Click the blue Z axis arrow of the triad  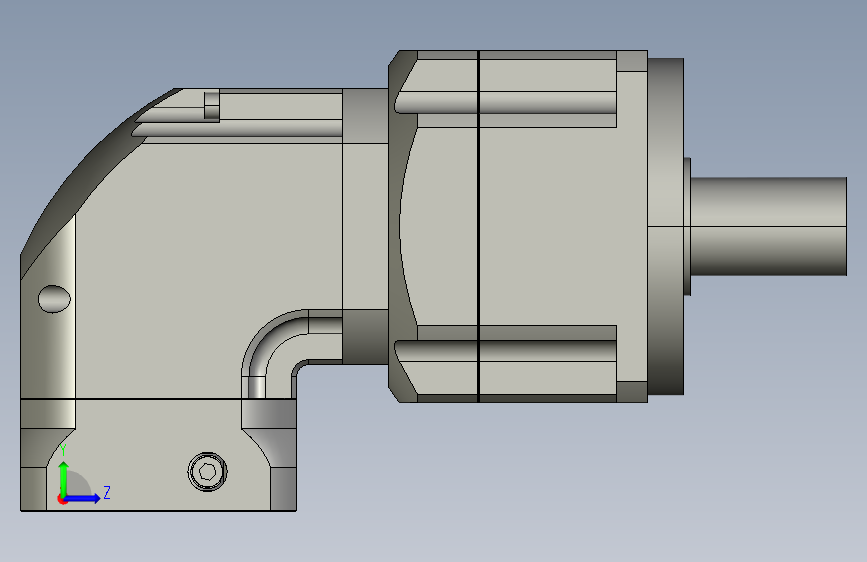click(x=82, y=498)
